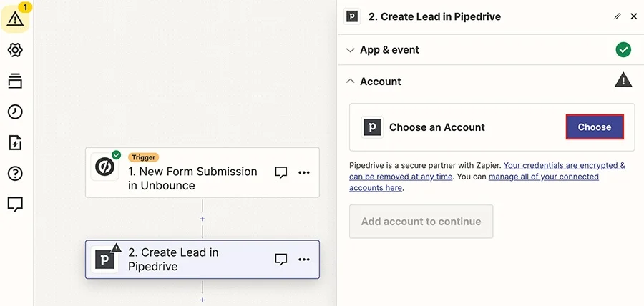
Task: Open more options for Unbounce trigger step
Action: click(304, 172)
